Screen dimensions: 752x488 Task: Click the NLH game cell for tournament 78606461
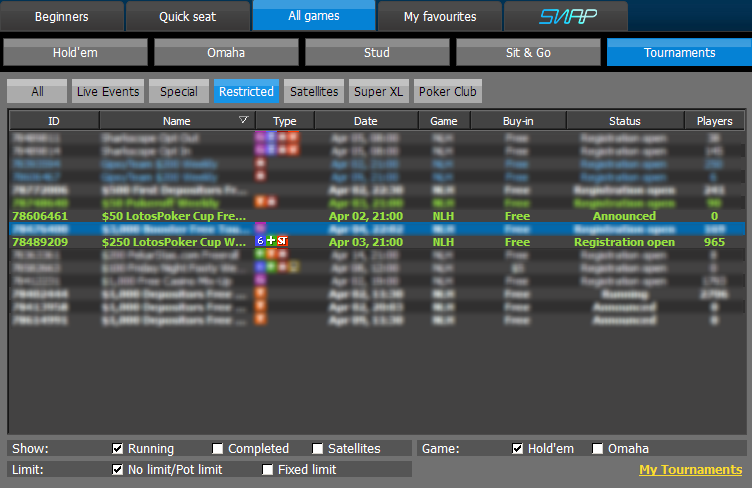coord(443,216)
